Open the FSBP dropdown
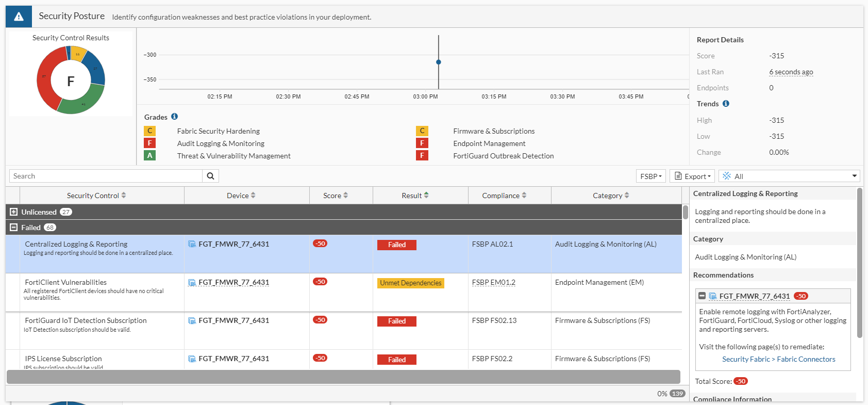Image resolution: width=868 pixels, height=405 pixels. (650, 176)
